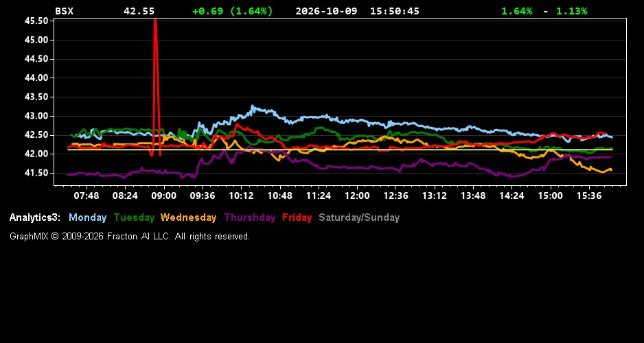Image resolution: width=644 pixels, height=343 pixels.
Task: Toggle the Saturday/Sunday legend entry
Action: coord(359,217)
